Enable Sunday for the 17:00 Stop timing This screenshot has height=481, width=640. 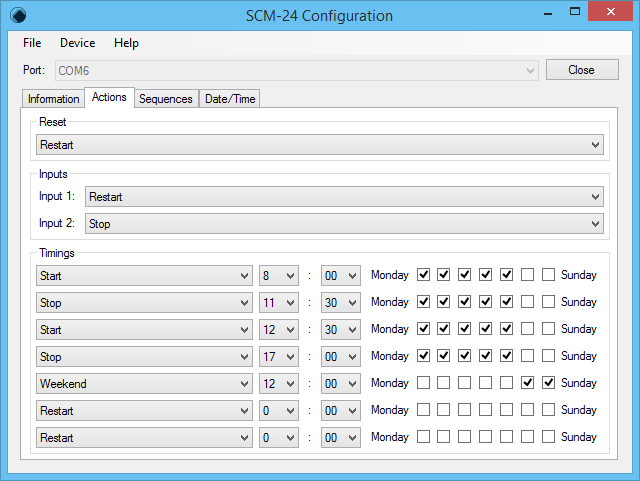pos(548,356)
